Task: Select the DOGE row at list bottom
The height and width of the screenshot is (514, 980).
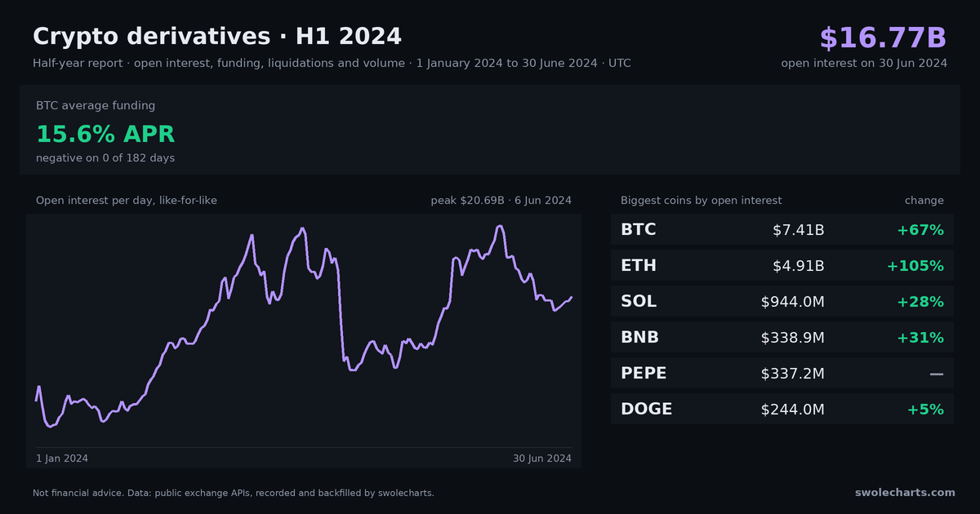Action: click(782, 409)
